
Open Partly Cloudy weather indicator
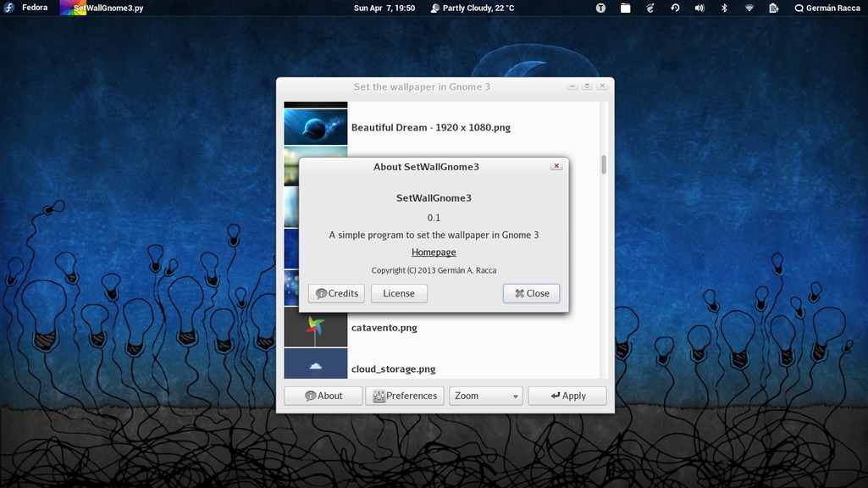[x=473, y=8]
